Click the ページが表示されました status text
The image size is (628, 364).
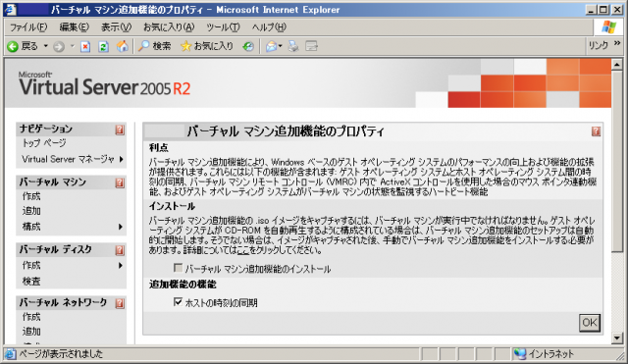pos(61,354)
